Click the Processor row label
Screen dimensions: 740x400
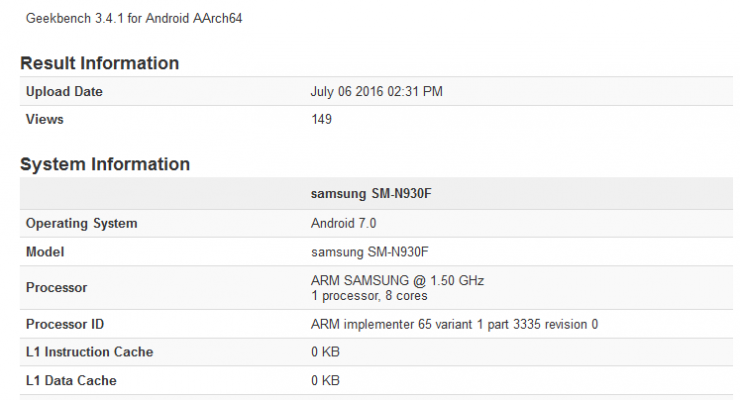coord(56,287)
